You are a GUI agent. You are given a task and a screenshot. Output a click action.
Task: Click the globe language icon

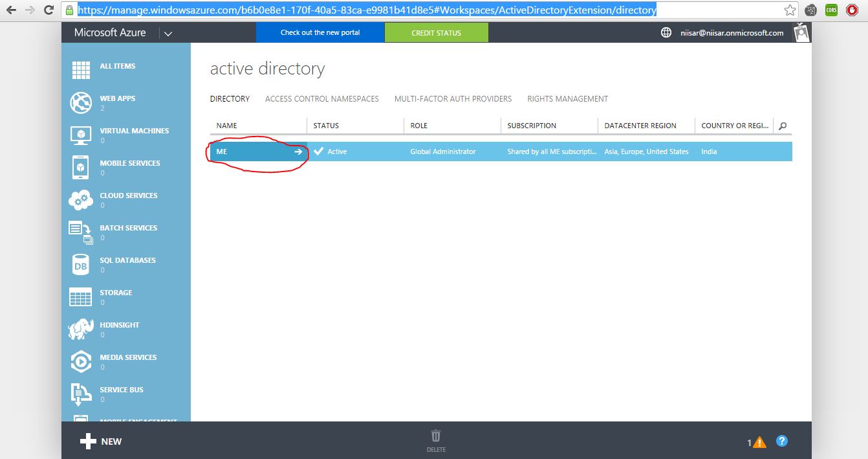pos(666,32)
